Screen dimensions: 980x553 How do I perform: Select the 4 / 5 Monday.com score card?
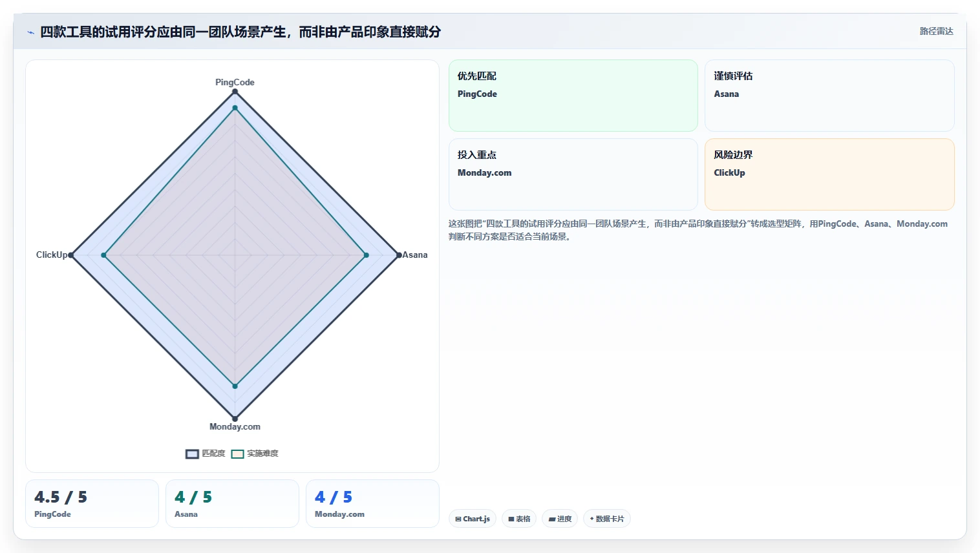pyautogui.click(x=372, y=503)
